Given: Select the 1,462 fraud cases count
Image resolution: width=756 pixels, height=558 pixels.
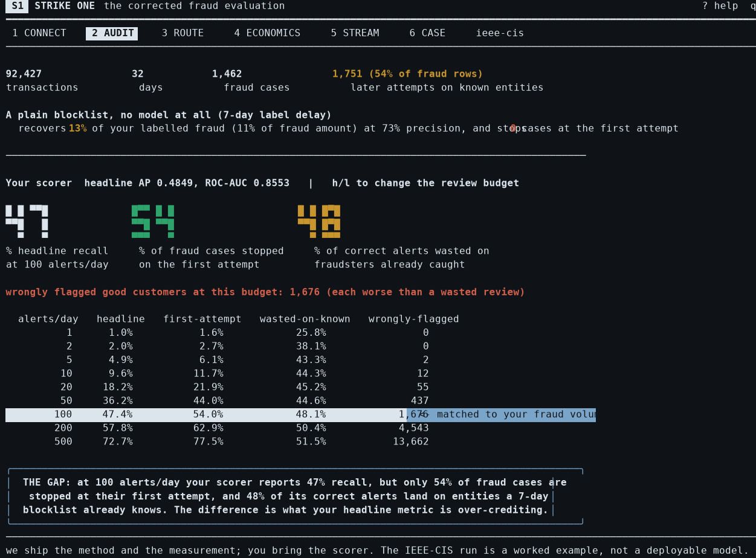Looking at the screenshot, I should point(227,74).
